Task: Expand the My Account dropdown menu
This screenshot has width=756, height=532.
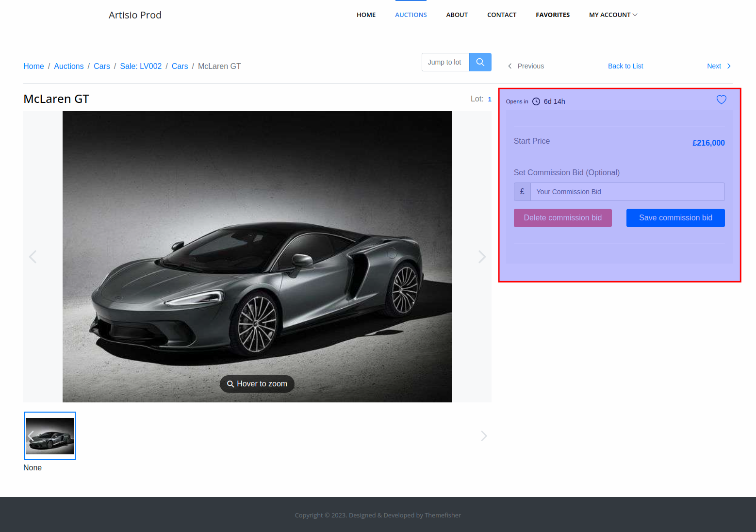Action: point(613,15)
